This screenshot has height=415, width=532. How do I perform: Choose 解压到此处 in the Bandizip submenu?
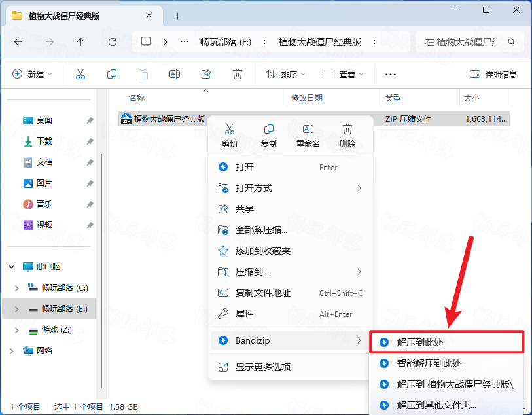[x=446, y=342]
